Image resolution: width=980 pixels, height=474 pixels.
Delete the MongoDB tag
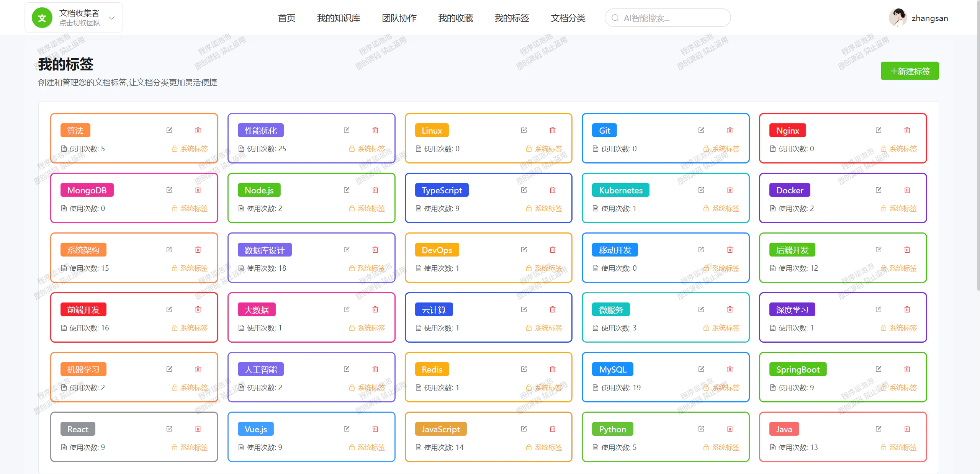198,190
